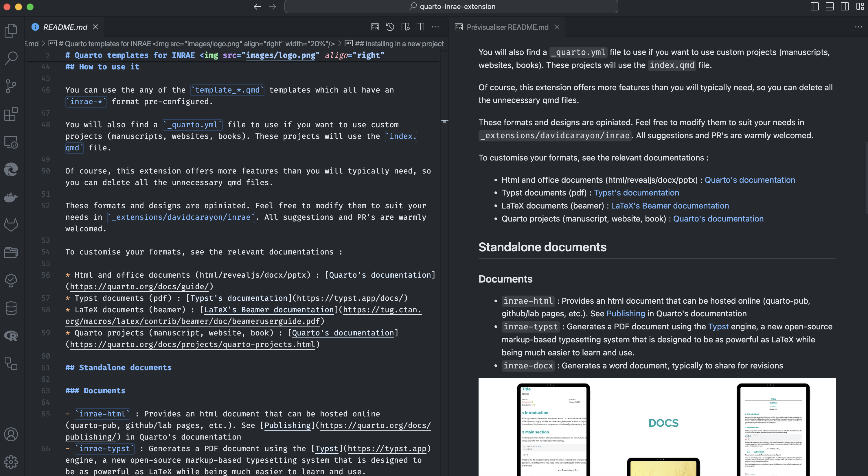Screen dimensions: 868x476
Task: Toggle the secondary side bar layout button
Action: pyautogui.click(x=845, y=6)
